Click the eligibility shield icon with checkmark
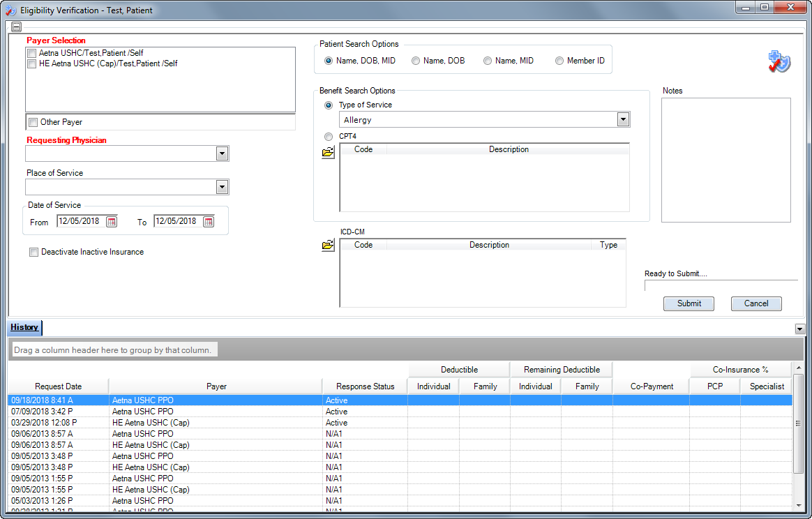 tap(779, 61)
